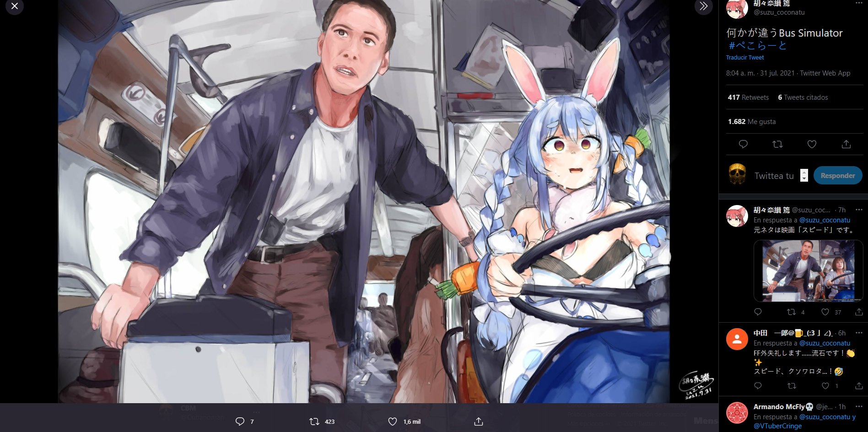
Task: Open the Armando McFly username link
Action: [x=783, y=407]
